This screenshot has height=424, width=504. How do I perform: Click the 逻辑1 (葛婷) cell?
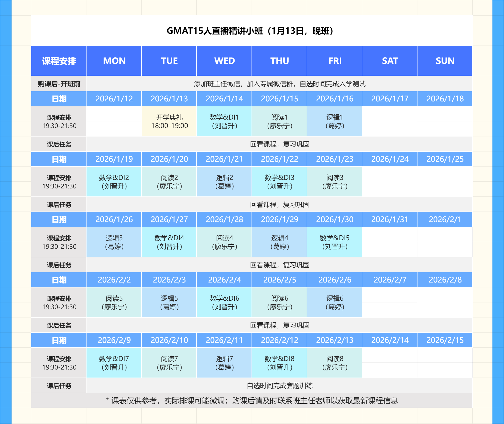tap(335, 121)
